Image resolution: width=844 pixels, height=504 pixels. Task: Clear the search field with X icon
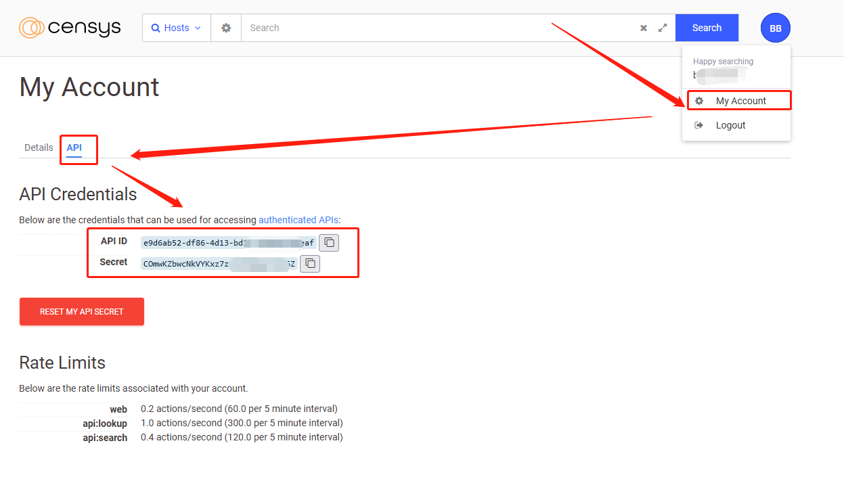point(644,28)
